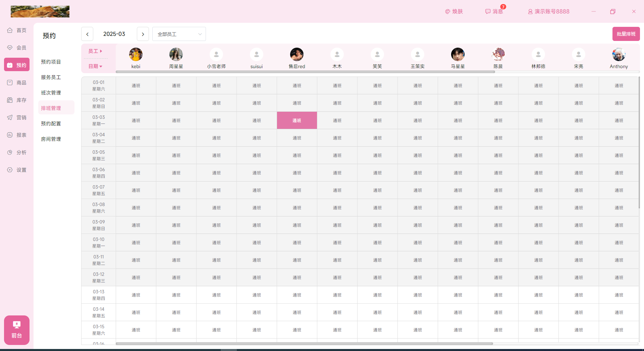This screenshot has height=351, width=644.
Task: Click the 前台 front desk button
Action: coord(17,330)
